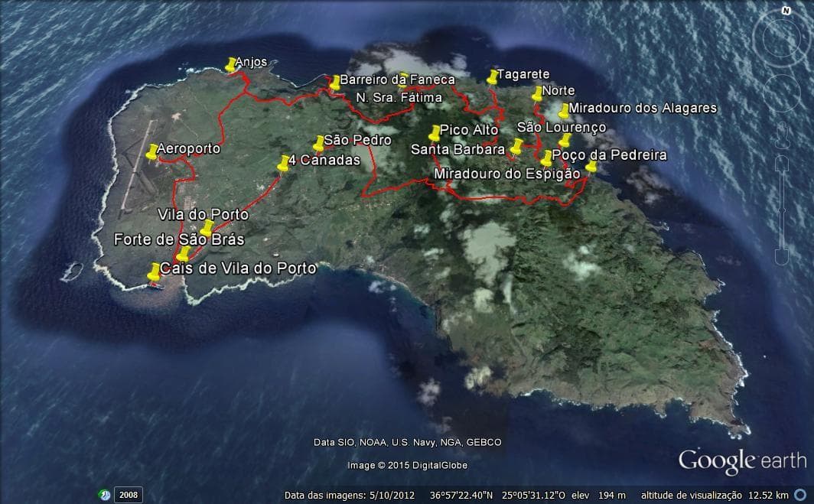The height and width of the screenshot is (504, 814).
Task: Click the pushpin left of Poço da Pedreira
Action: click(546, 158)
